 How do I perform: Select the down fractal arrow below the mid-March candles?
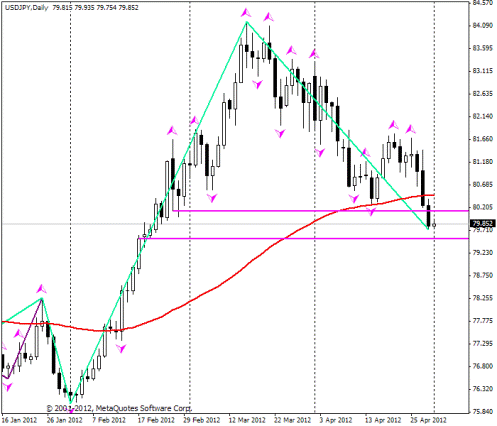tap(257, 84)
